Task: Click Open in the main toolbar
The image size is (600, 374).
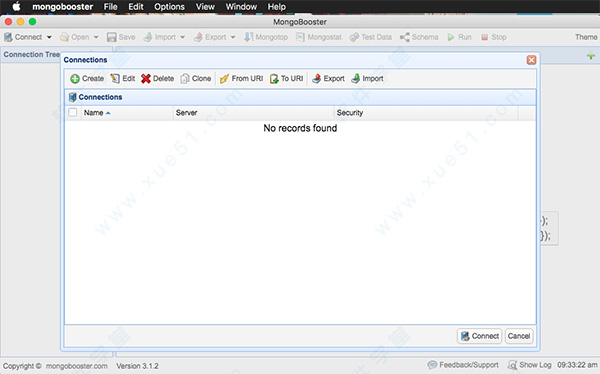Action: click(75, 37)
